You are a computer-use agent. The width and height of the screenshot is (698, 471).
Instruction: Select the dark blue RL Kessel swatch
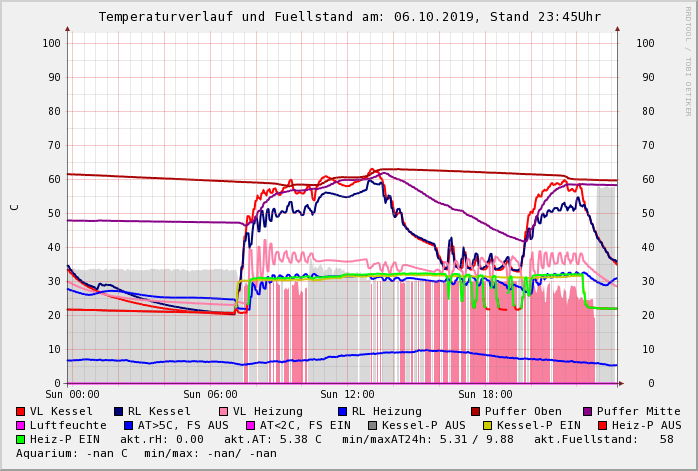point(119,411)
